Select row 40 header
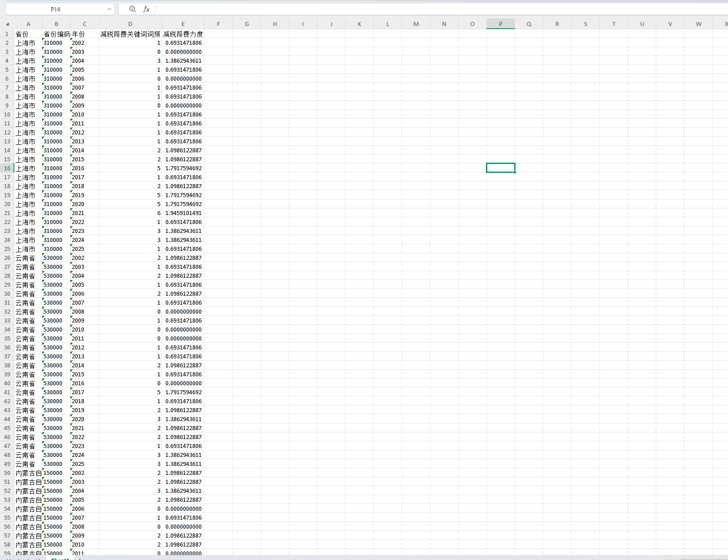 pyautogui.click(x=7, y=383)
